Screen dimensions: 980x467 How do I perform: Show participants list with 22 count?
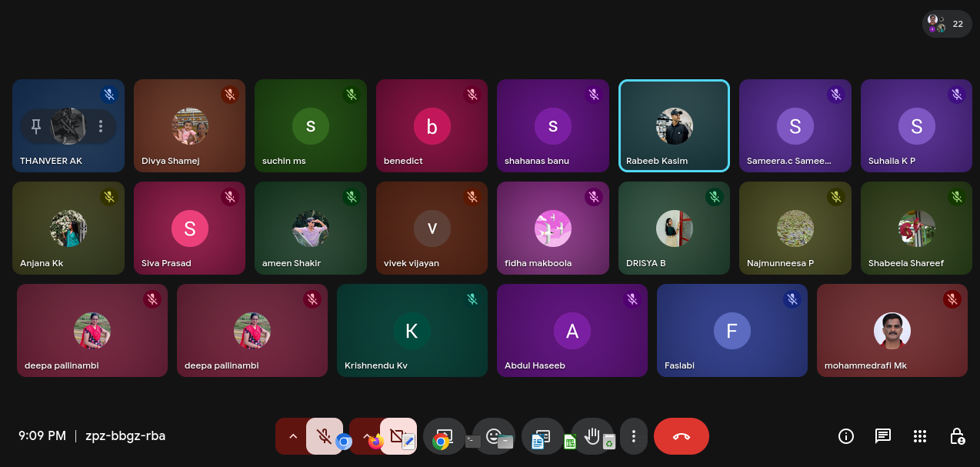tap(945, 24)
